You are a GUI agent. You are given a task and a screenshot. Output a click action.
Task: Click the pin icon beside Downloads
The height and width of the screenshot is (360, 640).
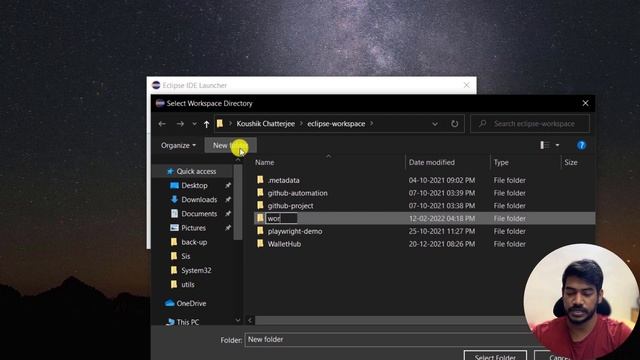click(x=228, y=200)
